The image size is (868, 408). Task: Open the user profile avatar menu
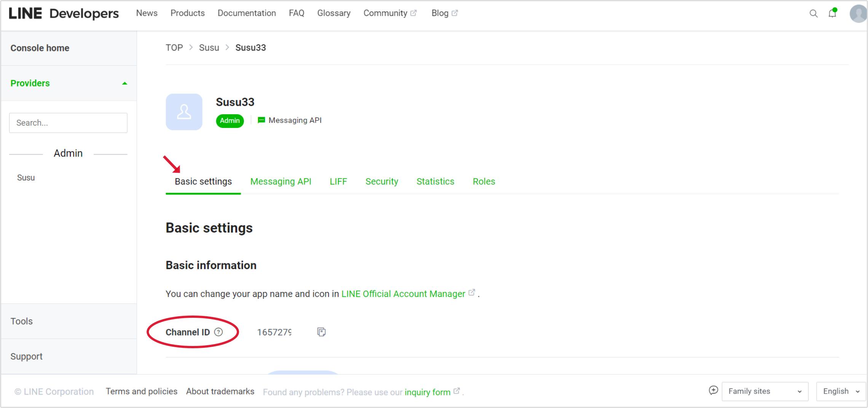[858, 14]
